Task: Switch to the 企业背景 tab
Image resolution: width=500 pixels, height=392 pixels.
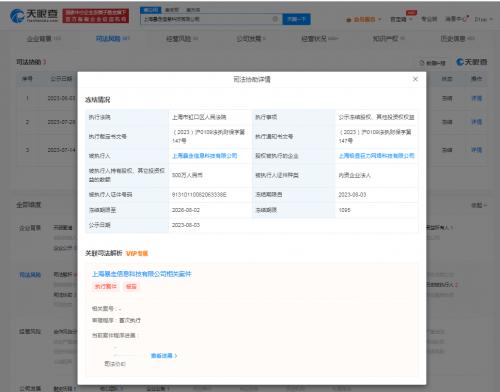Action: pos(43,39)
